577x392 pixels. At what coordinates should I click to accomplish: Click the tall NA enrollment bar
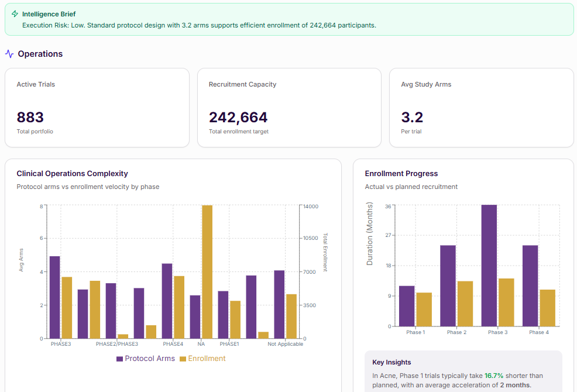click(x=207, y=272)
